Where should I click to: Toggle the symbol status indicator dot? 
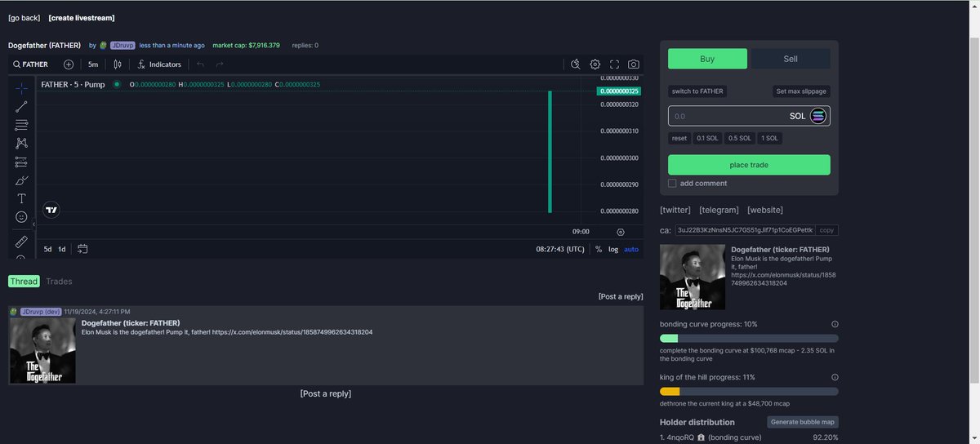tap(117, 84)
